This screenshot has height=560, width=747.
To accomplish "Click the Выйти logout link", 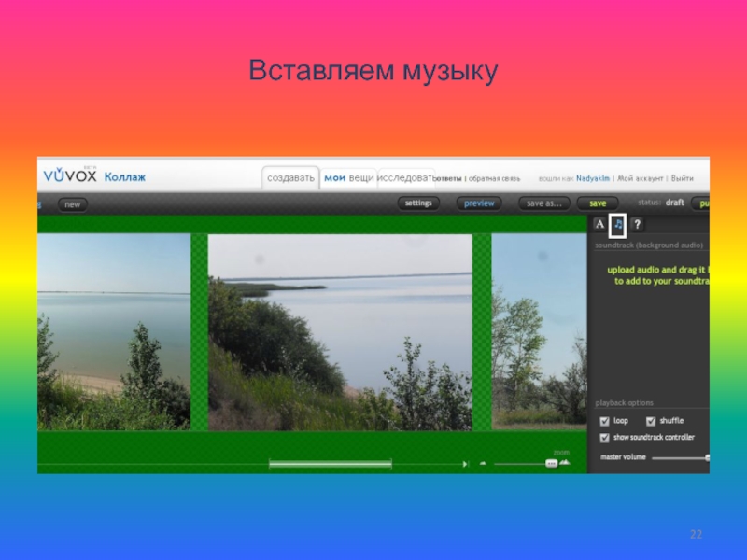I will (683, 178).
